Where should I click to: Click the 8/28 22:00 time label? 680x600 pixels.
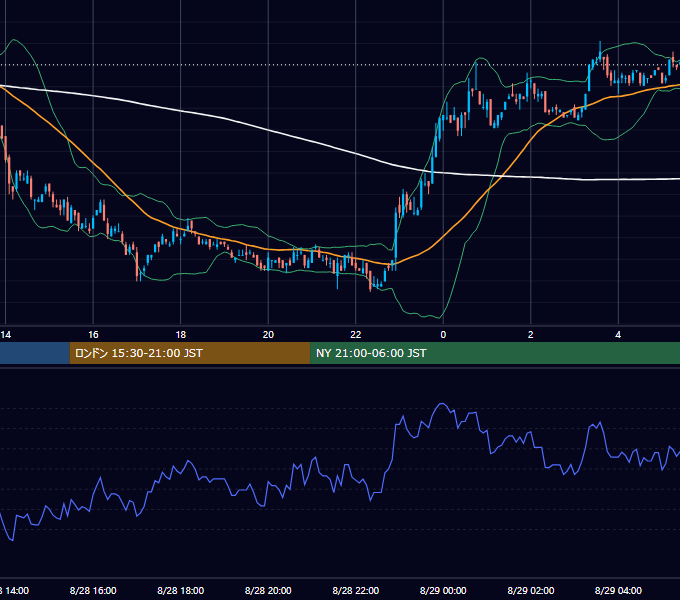pos(356,590)
